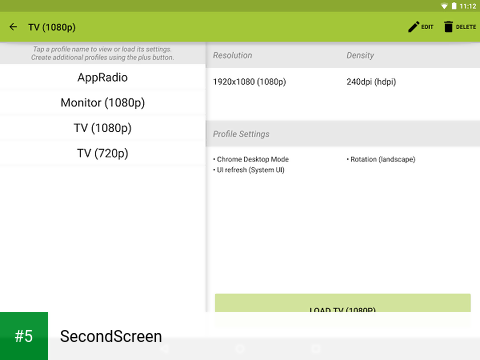
Task: Click the 240dpi (hdpi) density value
Action: 371,82
